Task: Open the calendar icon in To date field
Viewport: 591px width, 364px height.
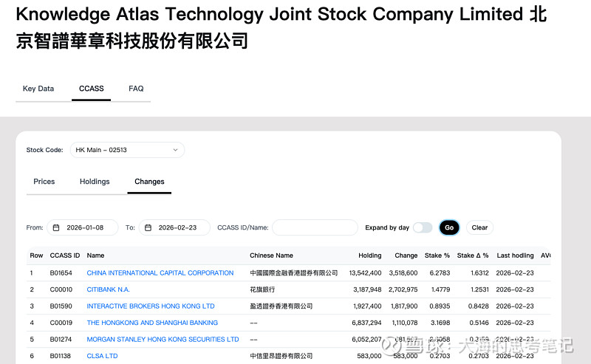Action: (148, 227)
